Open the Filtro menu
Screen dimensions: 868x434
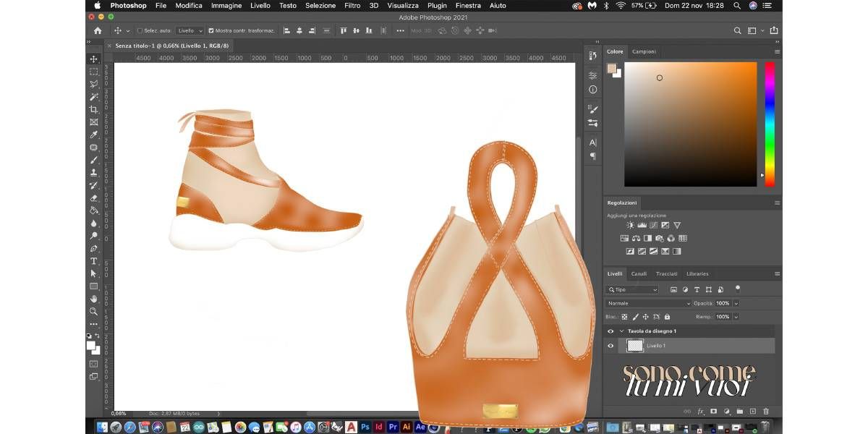(x=352, y=5)
